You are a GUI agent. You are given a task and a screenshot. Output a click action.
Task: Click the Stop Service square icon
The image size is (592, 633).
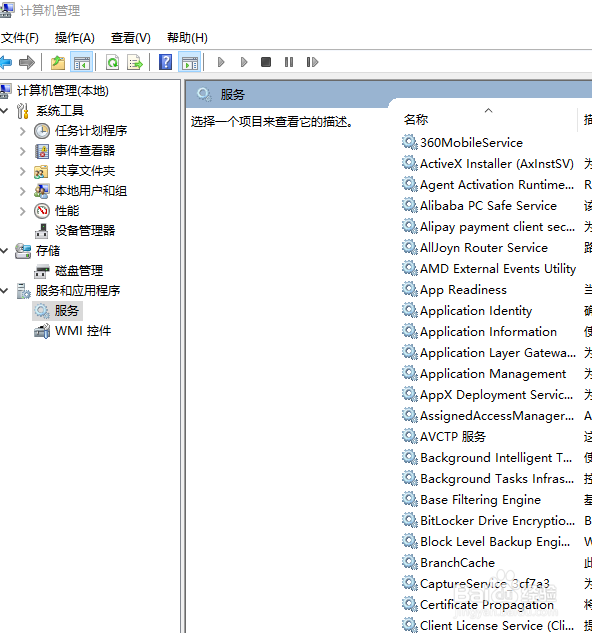coord(266,62)
